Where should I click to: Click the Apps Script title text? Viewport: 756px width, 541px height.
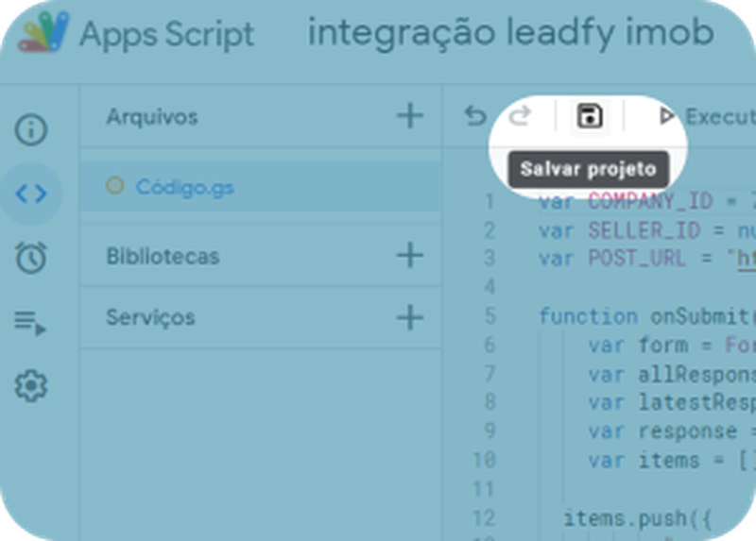pyautogui.click(x=167, y=35)
